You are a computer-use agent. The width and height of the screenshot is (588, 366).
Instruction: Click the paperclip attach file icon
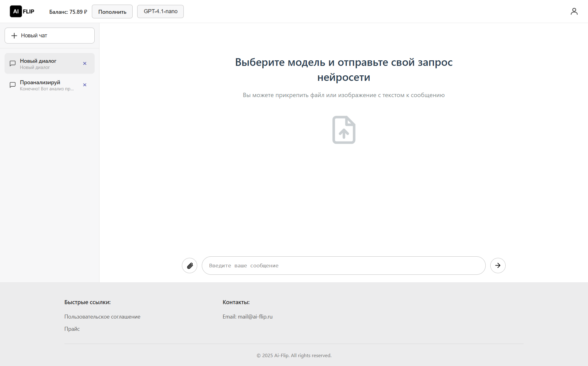[x=190, y=266]
